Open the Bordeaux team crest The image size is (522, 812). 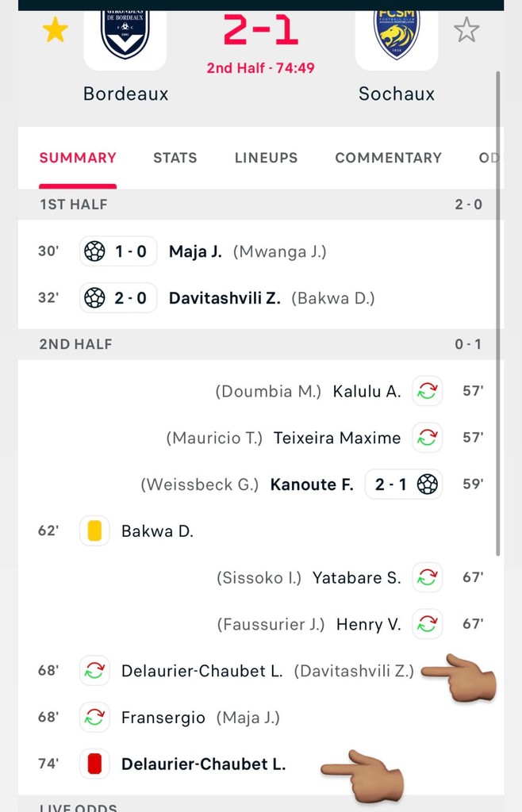[x=125, y=34]
